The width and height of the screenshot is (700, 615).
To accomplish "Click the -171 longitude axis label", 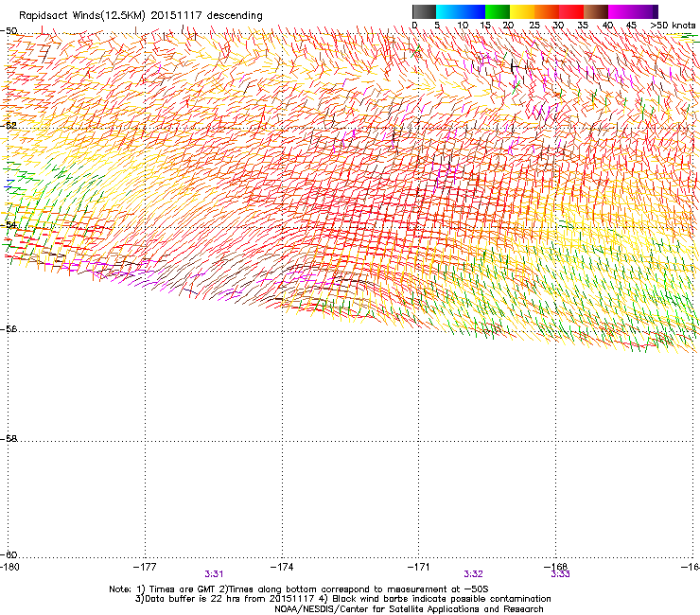I will tap(419, 567).
